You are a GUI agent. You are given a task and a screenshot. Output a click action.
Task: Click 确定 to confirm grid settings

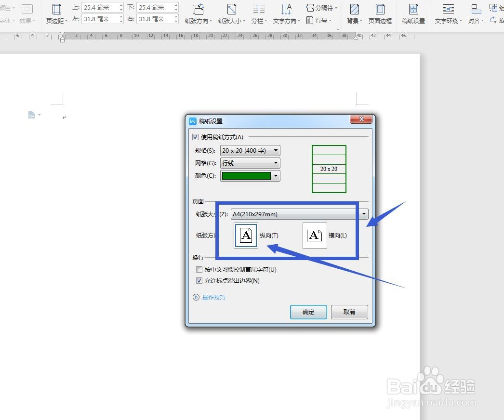click(308, 312)
